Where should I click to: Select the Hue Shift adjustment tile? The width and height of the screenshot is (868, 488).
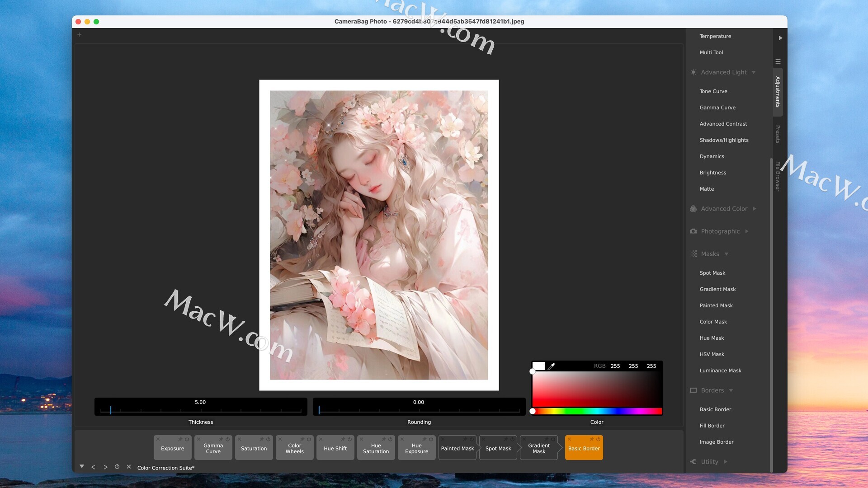click(335, 449)
